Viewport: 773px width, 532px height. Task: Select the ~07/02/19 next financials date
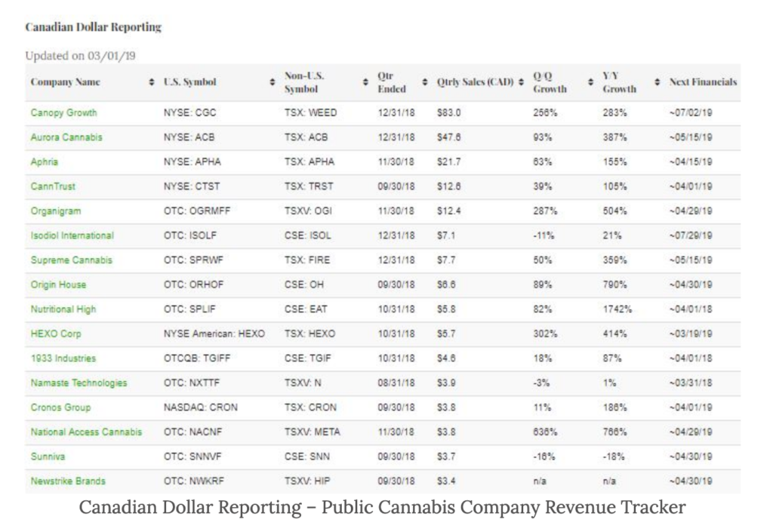coord(691,112)
